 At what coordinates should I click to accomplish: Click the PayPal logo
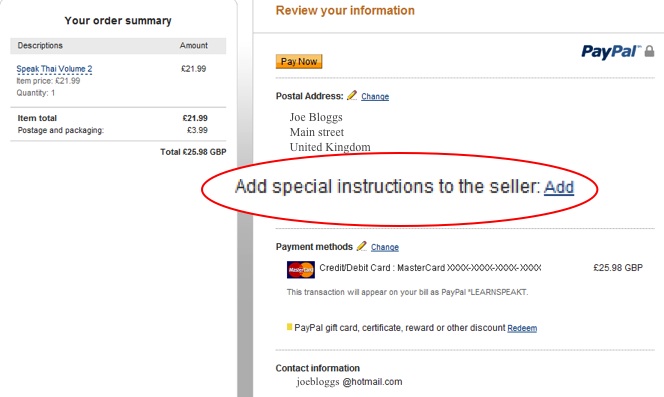(x=611, y=52)
